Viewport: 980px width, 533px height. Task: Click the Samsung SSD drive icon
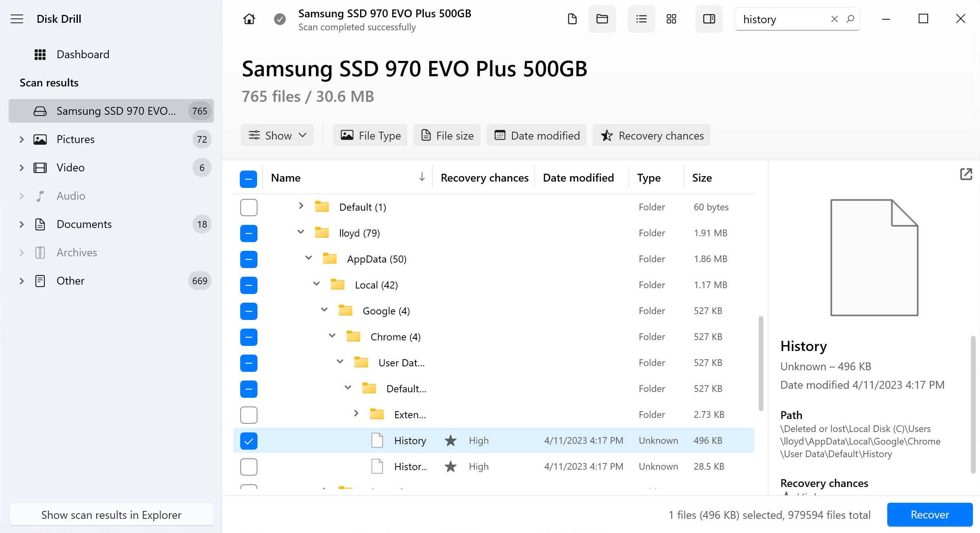click(40, 111)
